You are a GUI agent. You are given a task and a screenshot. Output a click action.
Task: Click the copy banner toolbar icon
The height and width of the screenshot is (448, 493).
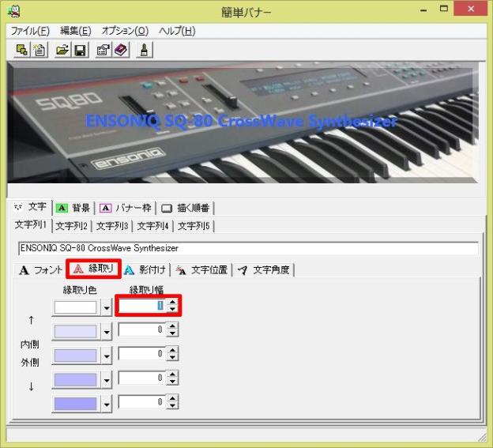[x=21, y=50]
